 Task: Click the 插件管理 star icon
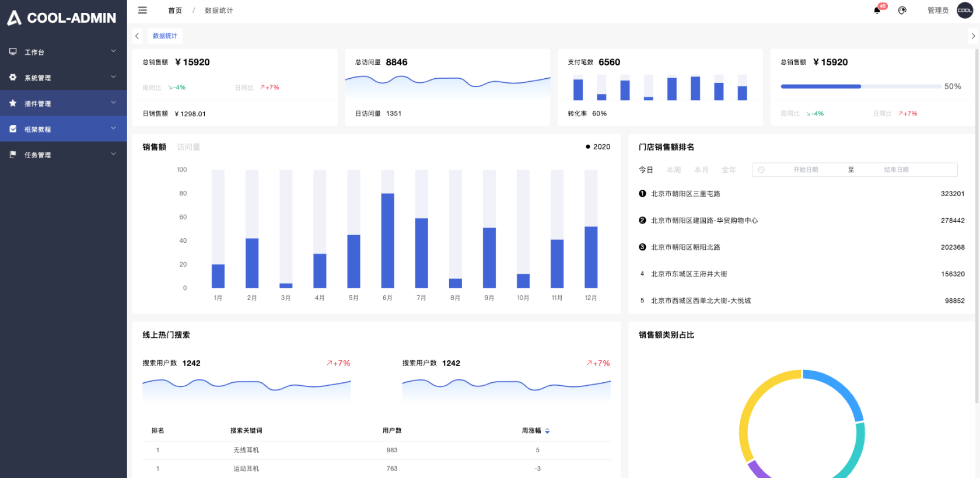click(x=13, y=103)
